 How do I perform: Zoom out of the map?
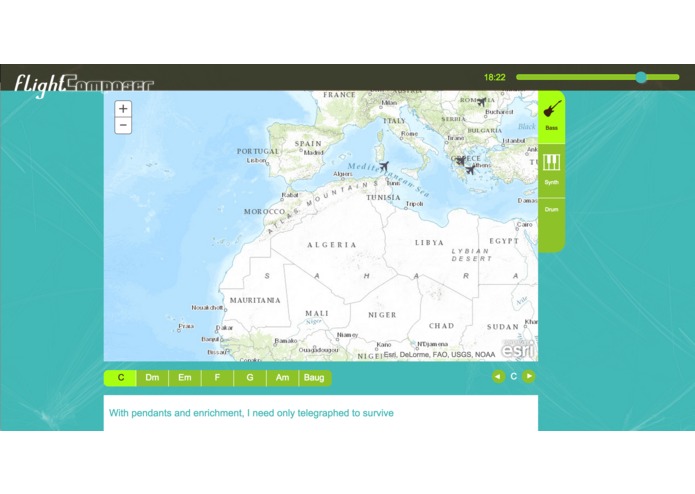pyautogui.click(x=123, y=125)
